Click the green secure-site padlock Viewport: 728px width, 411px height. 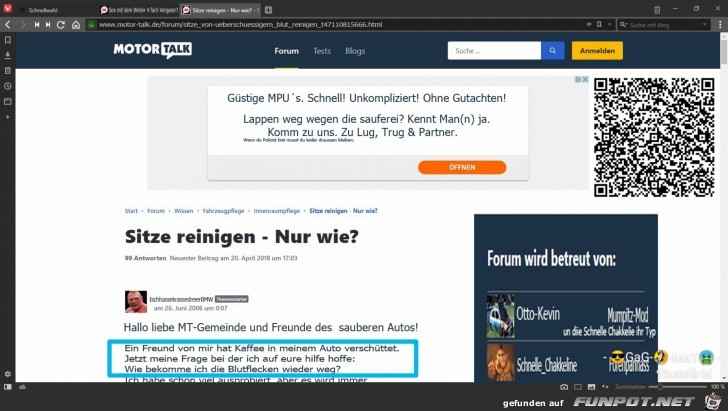(91, 25)
